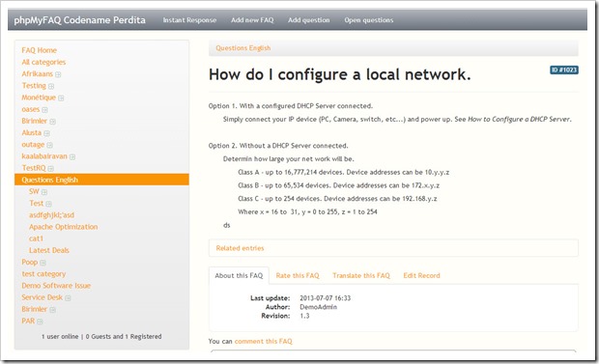The width and height of the screenshot is (599, 364).
Task: Open the Demo Software Issue category
Action: tap(56, 286)
